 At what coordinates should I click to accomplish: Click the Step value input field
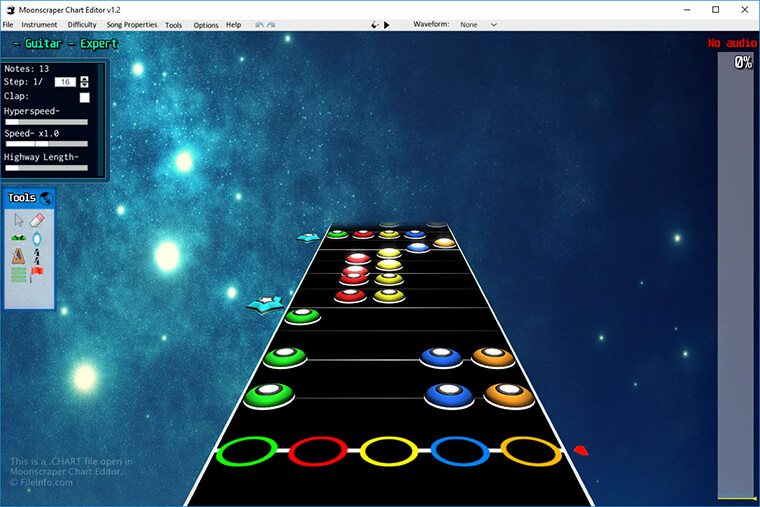(65, 82)
